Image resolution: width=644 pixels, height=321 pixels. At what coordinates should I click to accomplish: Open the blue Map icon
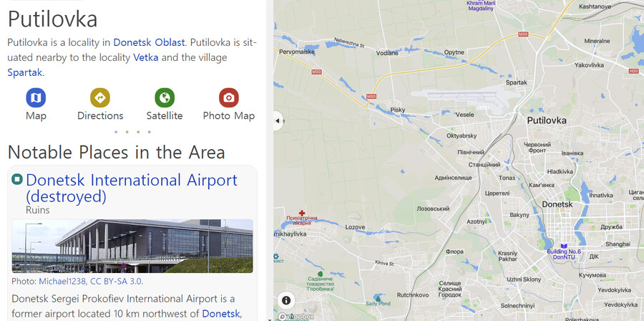pyautogui.click(x=36, y=98)
